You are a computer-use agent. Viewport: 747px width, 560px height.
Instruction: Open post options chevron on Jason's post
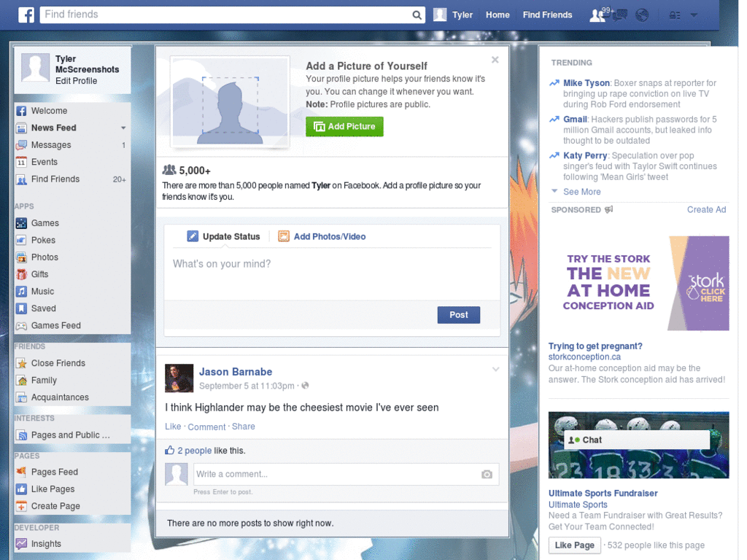click(495, 370)
